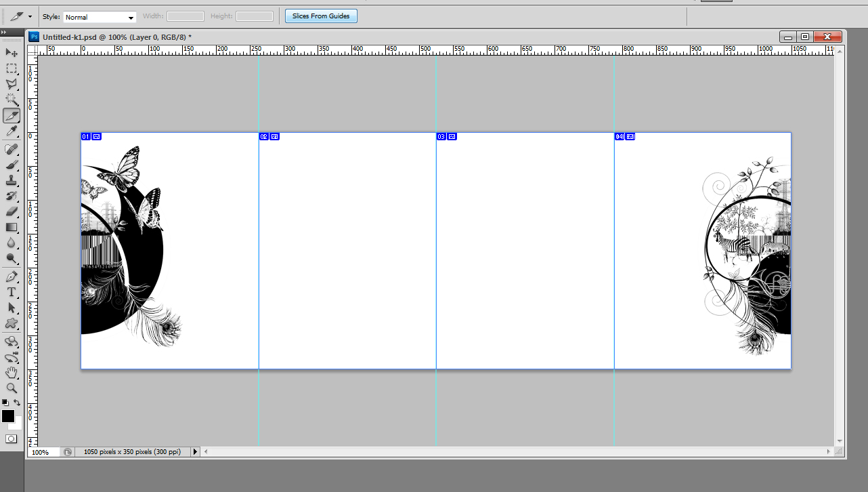
Task: Open the slice tool preset picker arrow
Action: pos(30,16)
